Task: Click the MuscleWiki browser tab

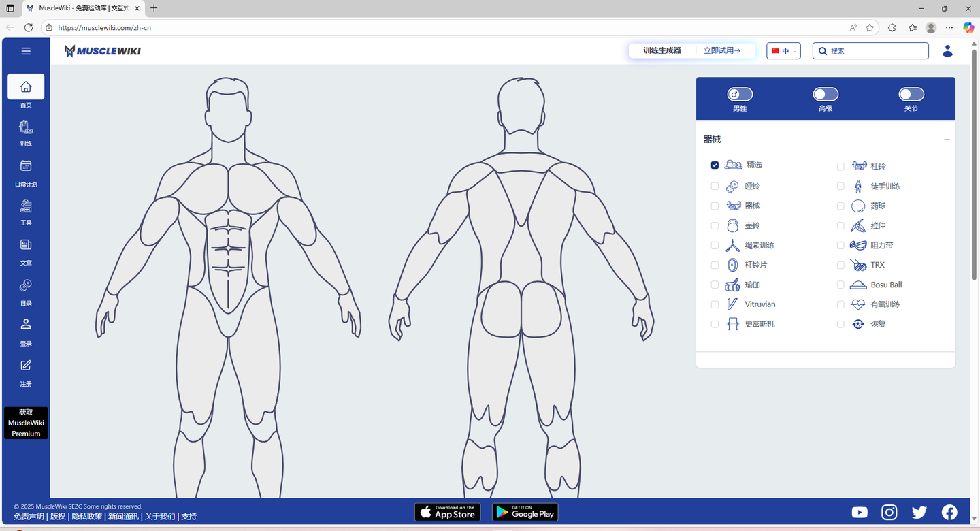Action: click(x=83, y=8)
